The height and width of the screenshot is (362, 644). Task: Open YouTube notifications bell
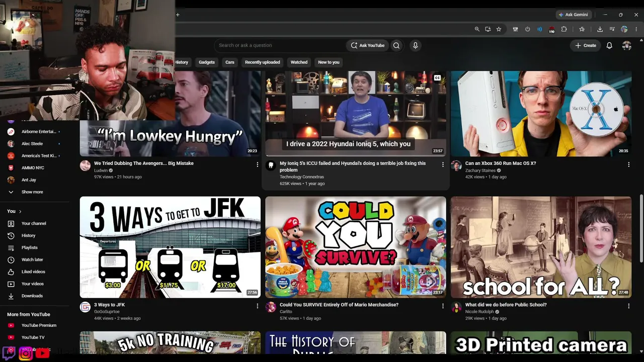pyautogui.click(x=609, y=45)
